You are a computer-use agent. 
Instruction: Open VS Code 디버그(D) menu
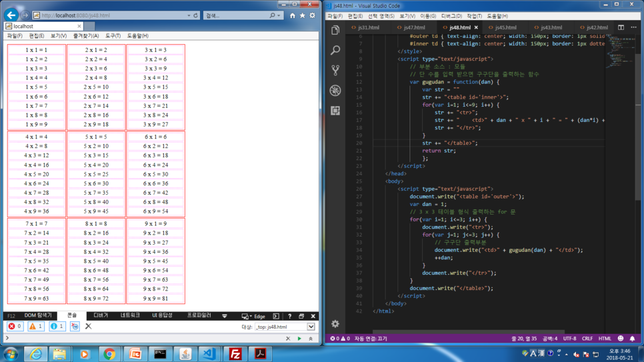[x=451, y=16]
